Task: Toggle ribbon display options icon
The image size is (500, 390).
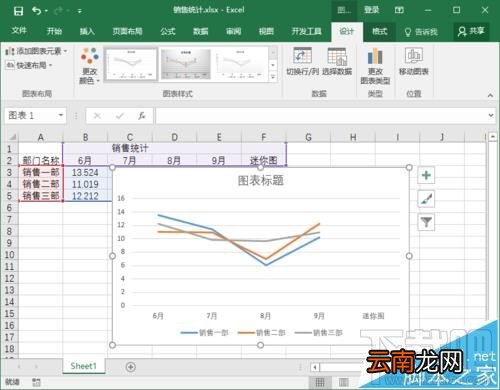Action: tap(399, 10)
